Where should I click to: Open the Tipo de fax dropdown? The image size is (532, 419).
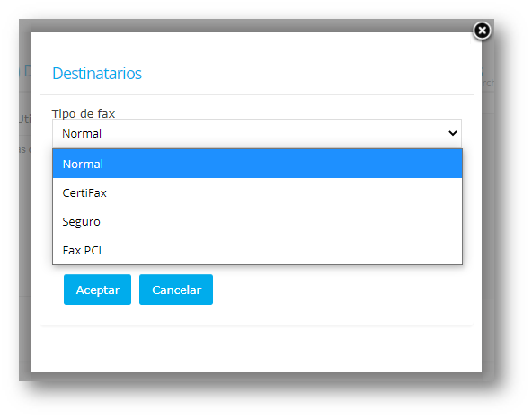click(x=257, y=133)
